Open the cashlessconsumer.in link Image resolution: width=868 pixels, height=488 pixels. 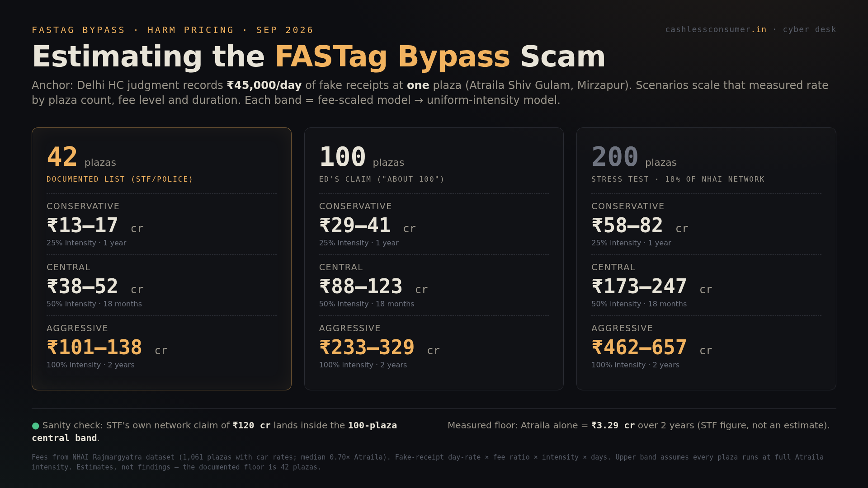click(716, 29)
